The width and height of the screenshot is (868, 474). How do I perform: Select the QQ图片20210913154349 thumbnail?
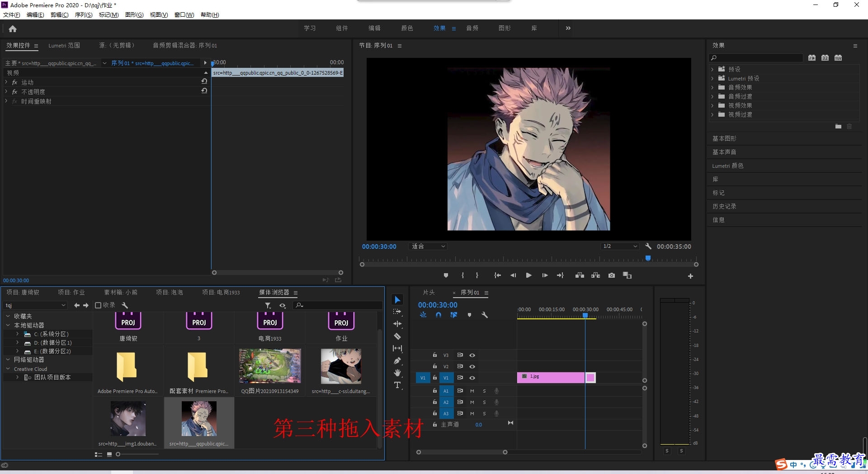[x=270, y=366]
